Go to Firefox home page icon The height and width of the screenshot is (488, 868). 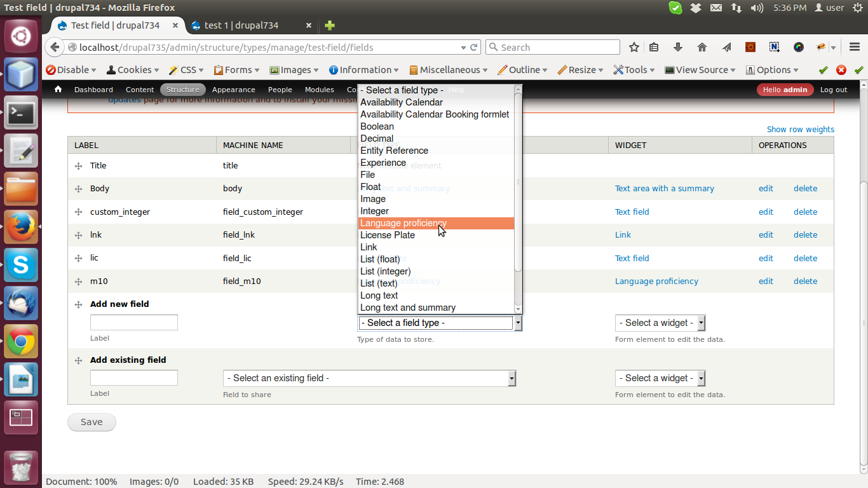pyautogui.click(x=702, y=47)
